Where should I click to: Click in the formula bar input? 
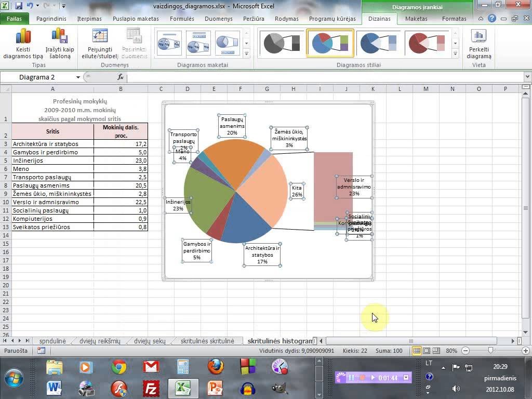[x=325, y=77]
